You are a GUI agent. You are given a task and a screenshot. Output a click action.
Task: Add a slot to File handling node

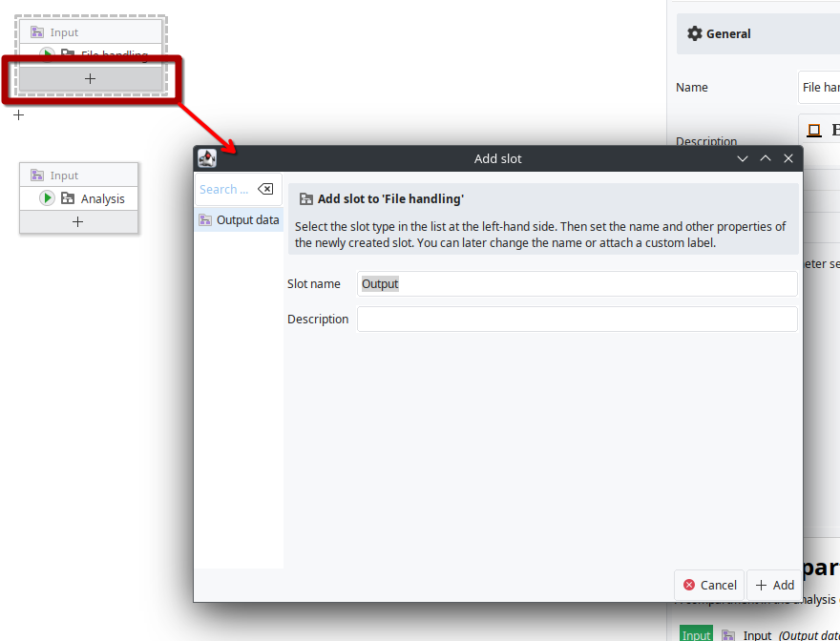coord(90,79)
